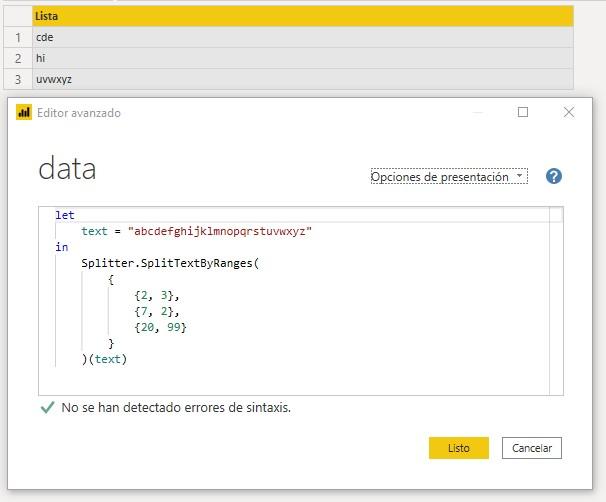Click row number 1 header
This screenshot has width=606, height=502.
click(x=18, y=37)
